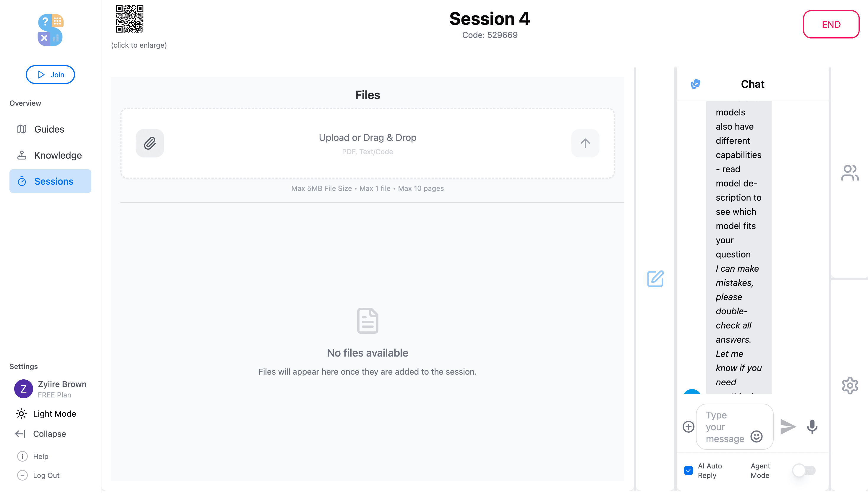Click the app logo at the top left

pyautogui.click(x=50, y=30)
